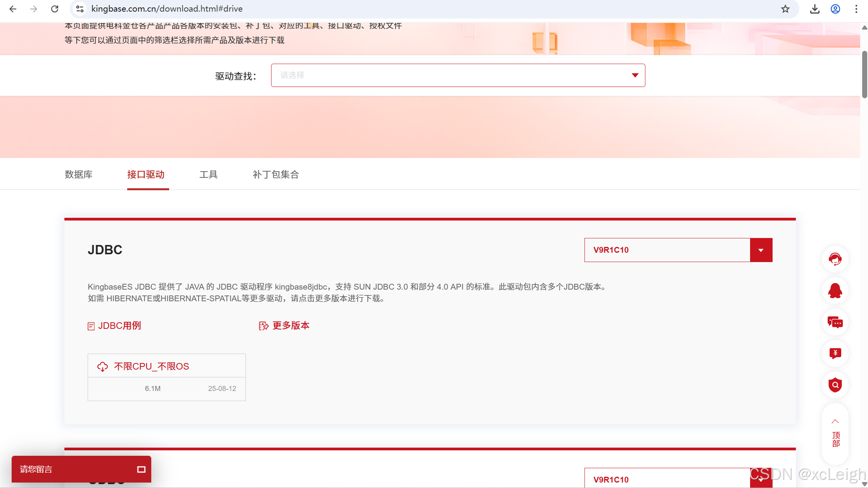Expand the 请您留言 message box

pos(141,469)
